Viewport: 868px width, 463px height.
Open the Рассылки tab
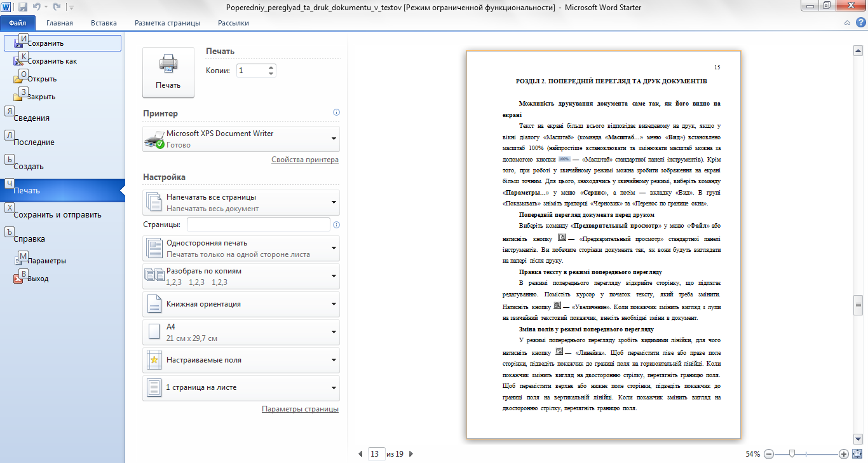click(233, 23)
